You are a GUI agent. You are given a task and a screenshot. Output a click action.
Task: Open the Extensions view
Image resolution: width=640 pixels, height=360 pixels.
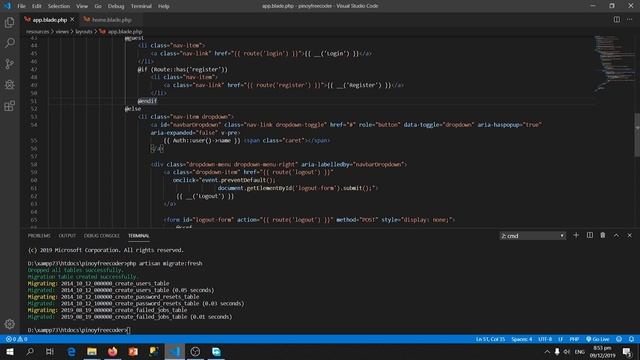click(9, 106)
